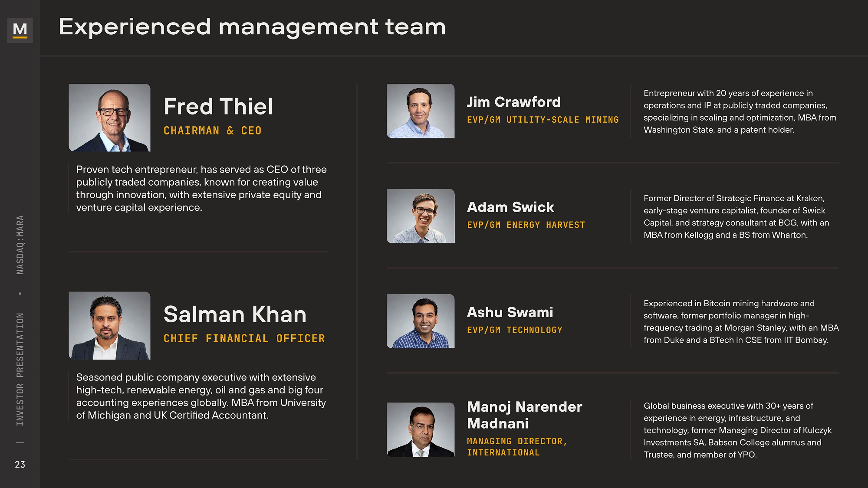
Task: Select the Salman Khan name heading
Action: (x=235, y=314)
